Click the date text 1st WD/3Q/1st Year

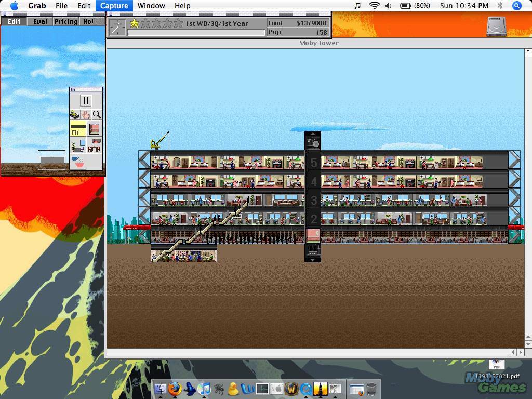(217, 24)
